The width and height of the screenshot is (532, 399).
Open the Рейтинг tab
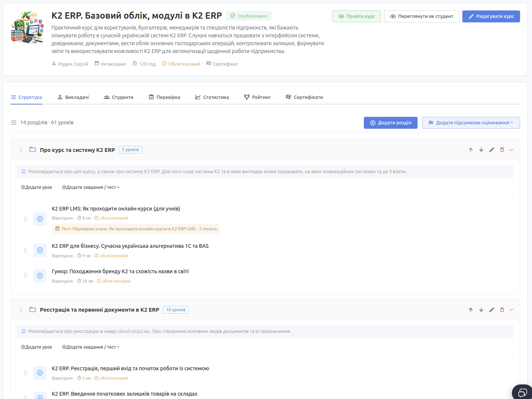point(257,97)
